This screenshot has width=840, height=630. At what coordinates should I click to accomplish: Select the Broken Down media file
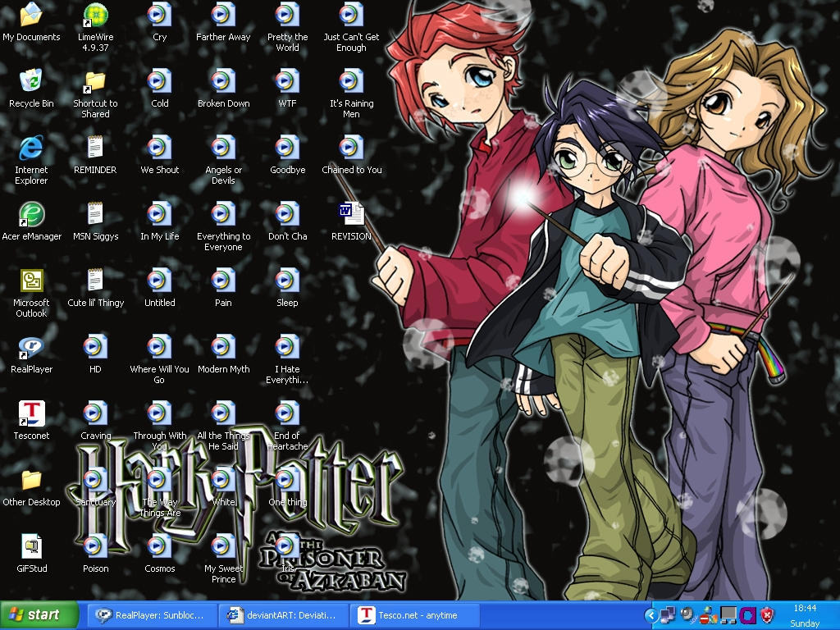[223, 81]
